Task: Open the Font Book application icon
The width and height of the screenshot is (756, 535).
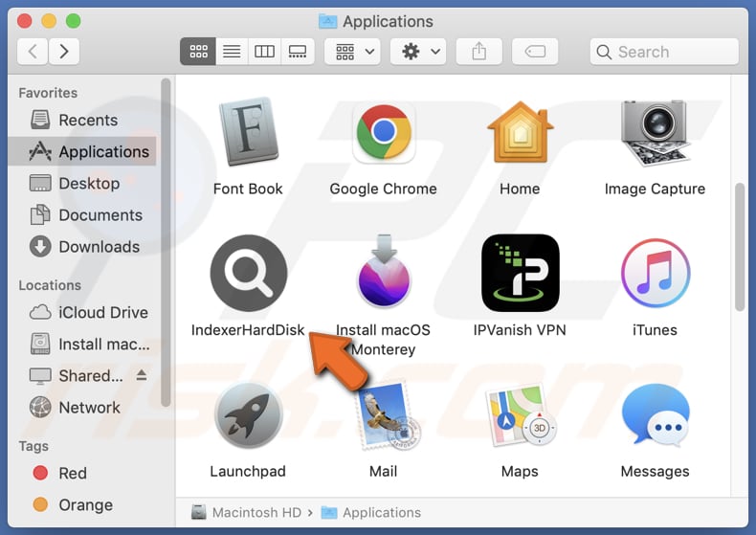Action: tap(249, 131)
